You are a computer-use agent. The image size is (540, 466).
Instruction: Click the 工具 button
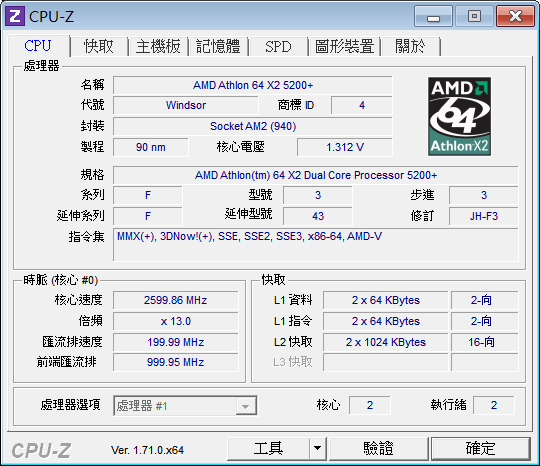click(268, 448)
